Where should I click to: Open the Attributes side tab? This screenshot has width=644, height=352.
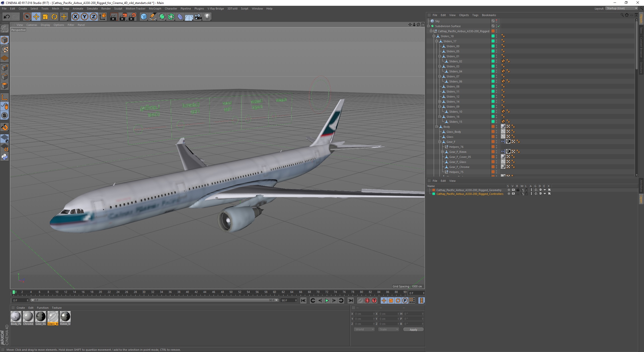coord(641,186)
